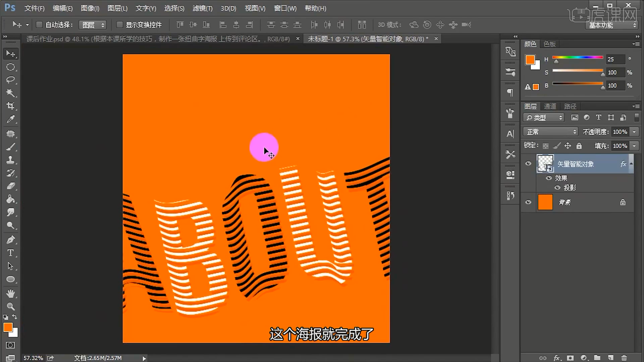The image size is (644, 362).
Task: Select the Move tool
Action: coord(10,54)
